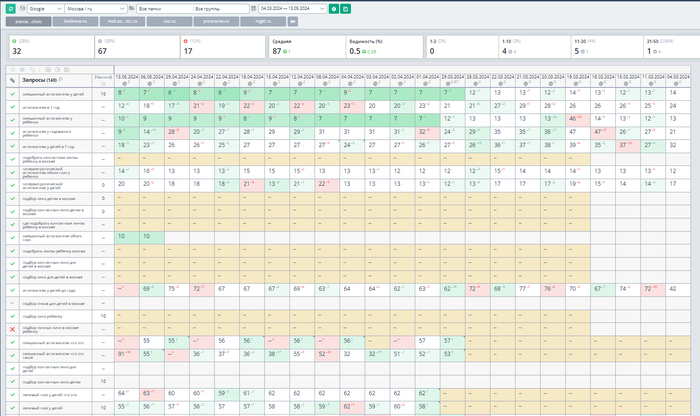Click the sort icon above the table
This screenshot has height=416, width=700.
click(x=12, y=70)
